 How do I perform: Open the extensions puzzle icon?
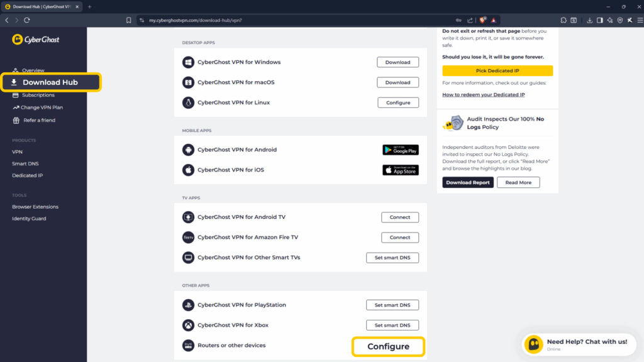[563, 20]
